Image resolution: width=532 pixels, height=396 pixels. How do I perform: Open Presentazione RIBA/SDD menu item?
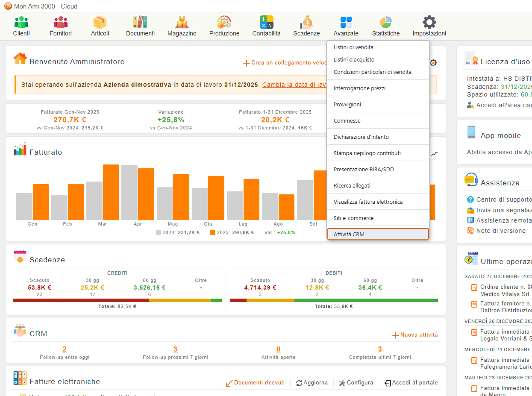click(x=378, y=170)
